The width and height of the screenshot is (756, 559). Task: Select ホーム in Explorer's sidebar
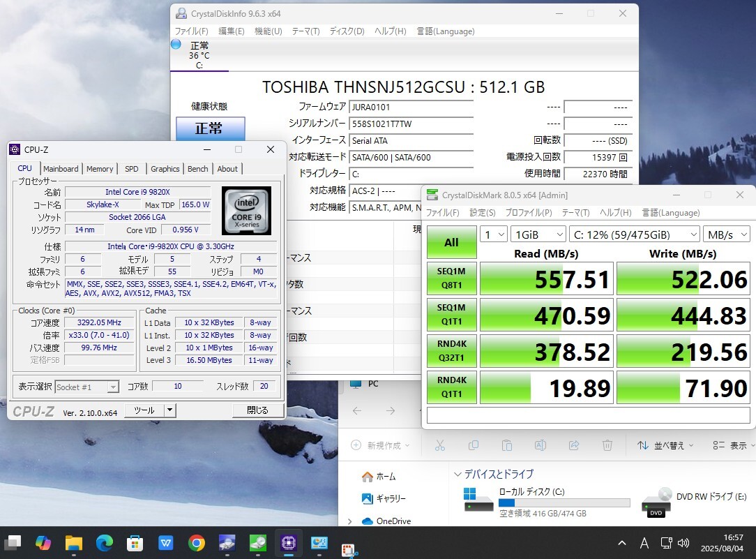[x=379, y=477]
